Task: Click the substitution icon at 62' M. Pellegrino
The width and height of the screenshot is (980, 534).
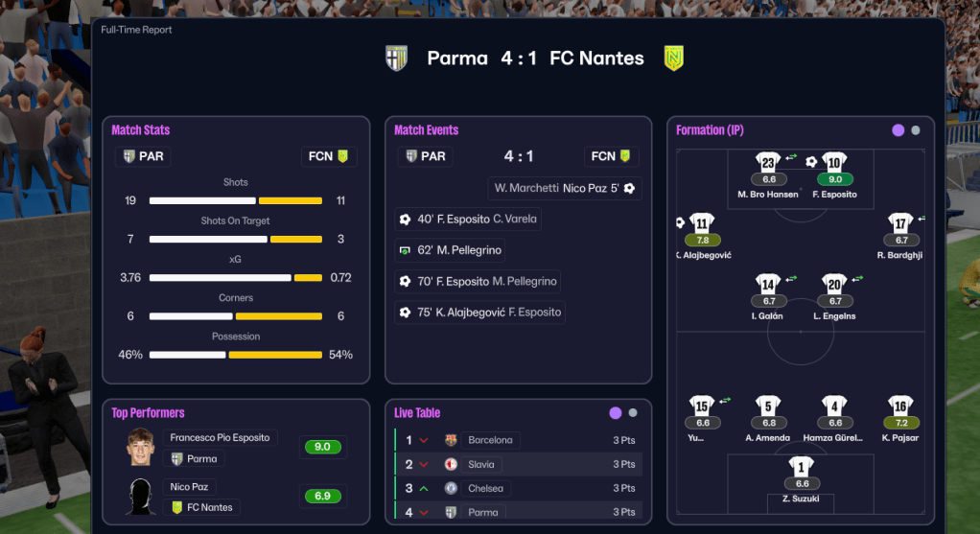Action: click(405, 250)
